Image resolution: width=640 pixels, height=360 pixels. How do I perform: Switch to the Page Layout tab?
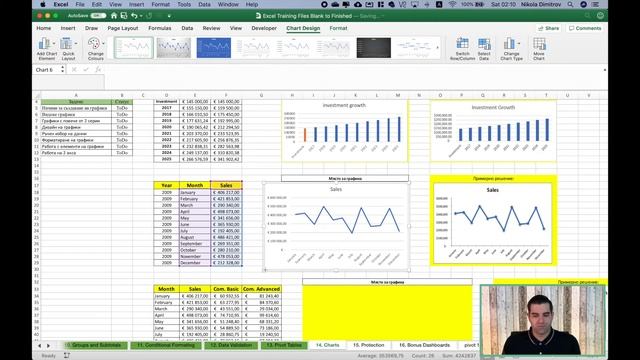click(x=123, y=28)
